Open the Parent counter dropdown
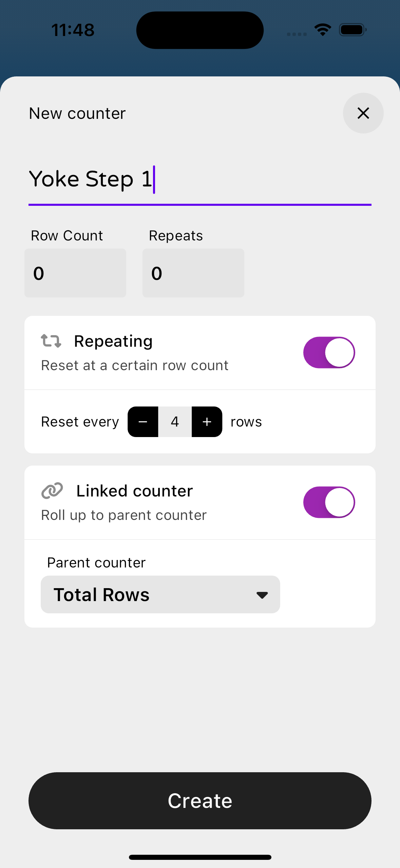400x868 pixels. click(x=160, y=594)
